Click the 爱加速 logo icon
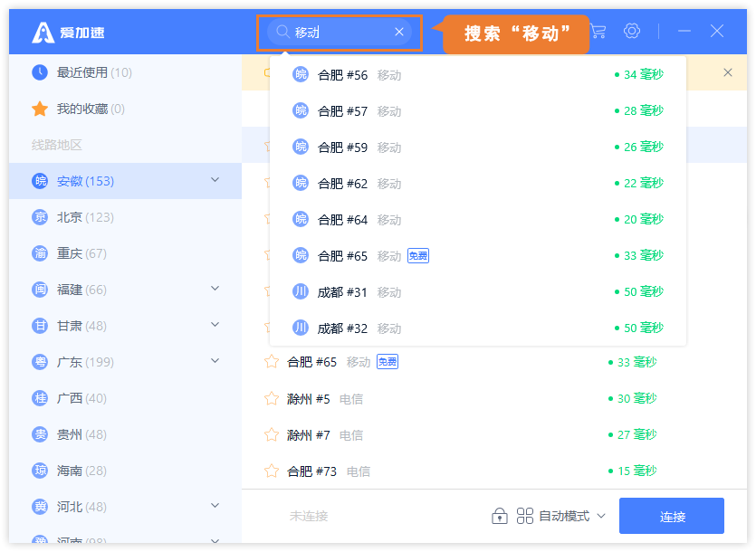Image resolution: width=756 pixels, height=552 pixels. pyautogui.click(x=43, y=33)
